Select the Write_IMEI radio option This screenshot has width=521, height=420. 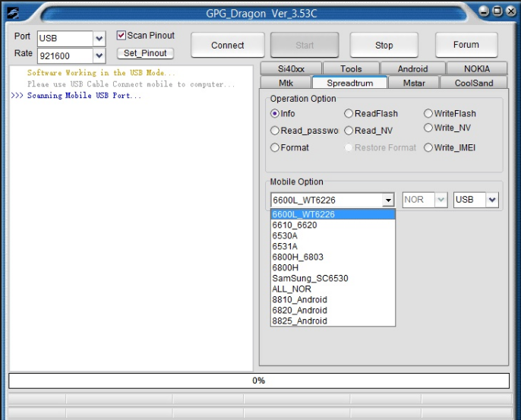point(428,147)
